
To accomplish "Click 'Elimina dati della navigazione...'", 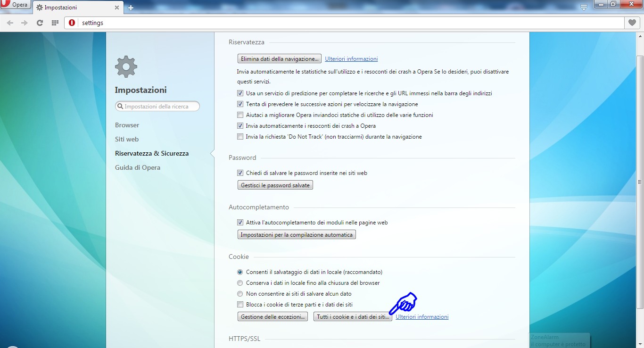I will [x=279, y=58].
